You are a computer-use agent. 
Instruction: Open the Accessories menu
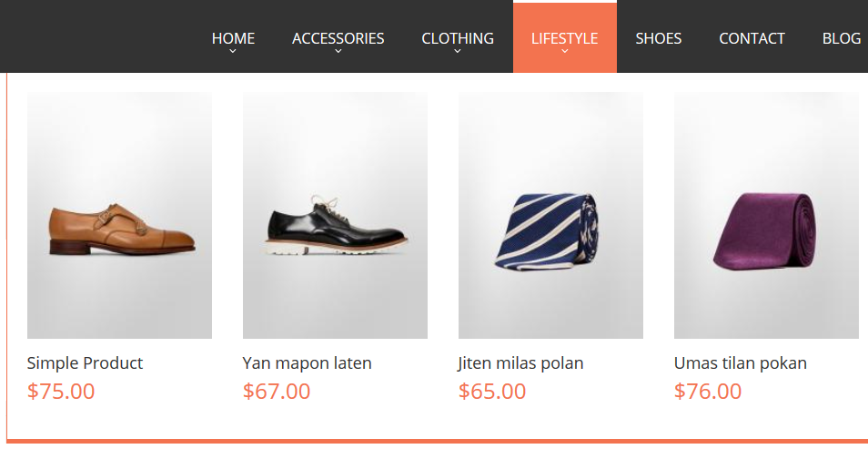[338, 37]
